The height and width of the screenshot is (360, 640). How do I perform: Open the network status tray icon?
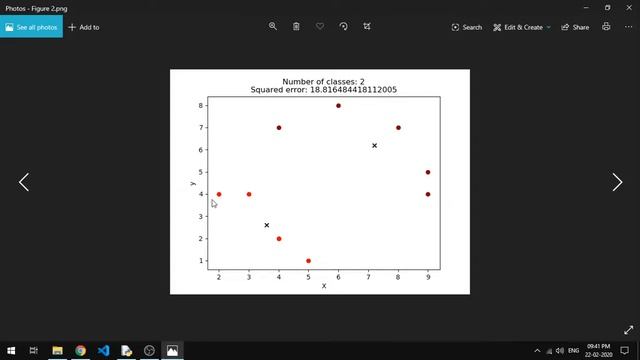(x=549, y=351)
